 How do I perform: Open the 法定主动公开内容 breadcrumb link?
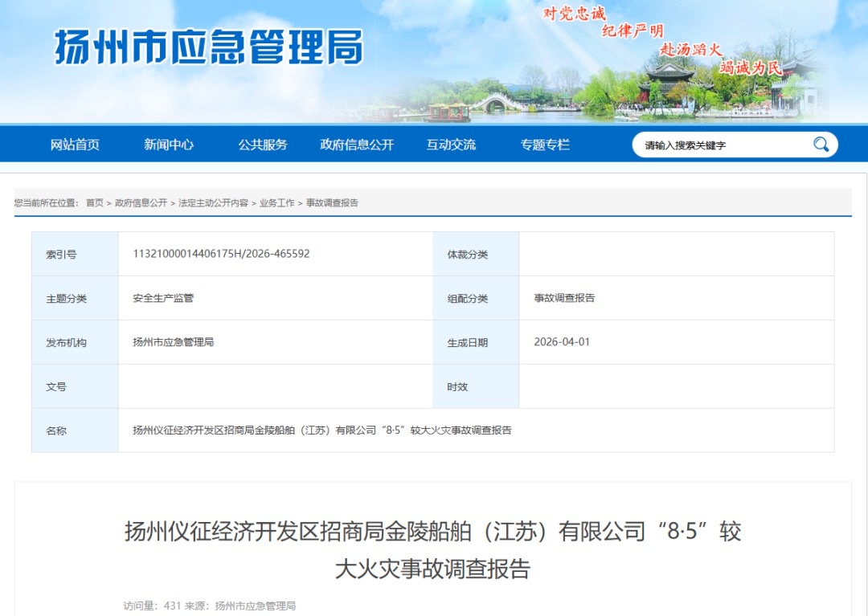click(213, 203)
